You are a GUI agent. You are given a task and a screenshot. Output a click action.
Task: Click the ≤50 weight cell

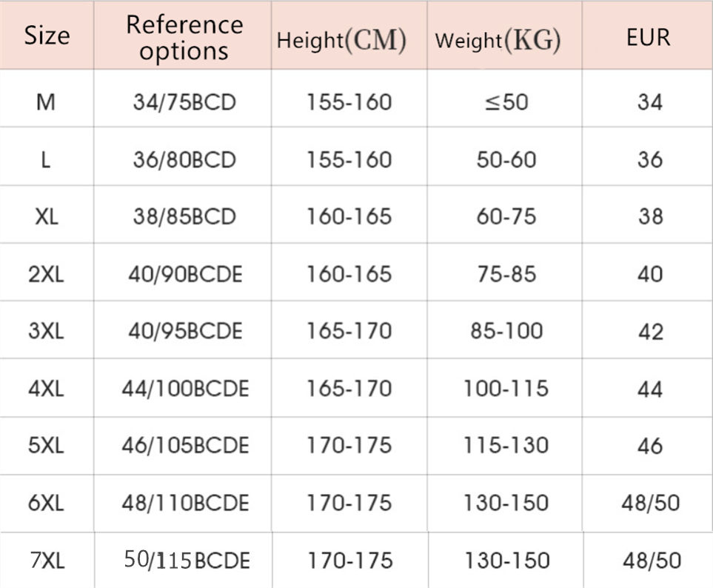point(506,101)
